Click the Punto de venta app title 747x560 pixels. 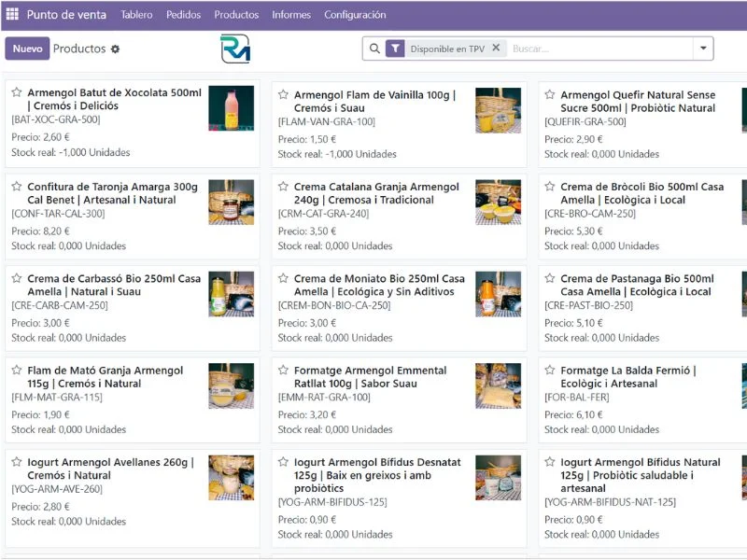coord(66,15)
